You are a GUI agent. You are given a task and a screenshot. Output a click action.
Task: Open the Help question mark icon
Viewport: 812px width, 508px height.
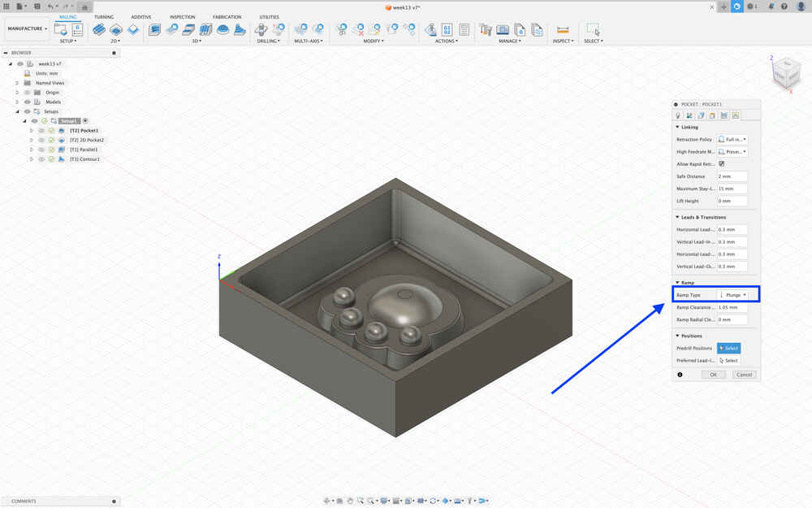pos(784,7)
